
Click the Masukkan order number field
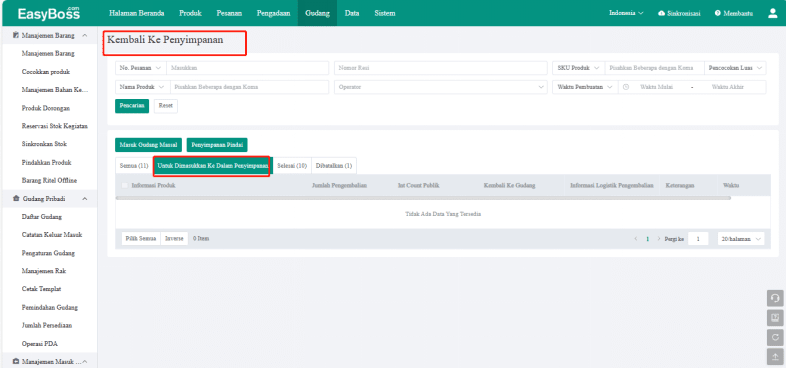247,68
